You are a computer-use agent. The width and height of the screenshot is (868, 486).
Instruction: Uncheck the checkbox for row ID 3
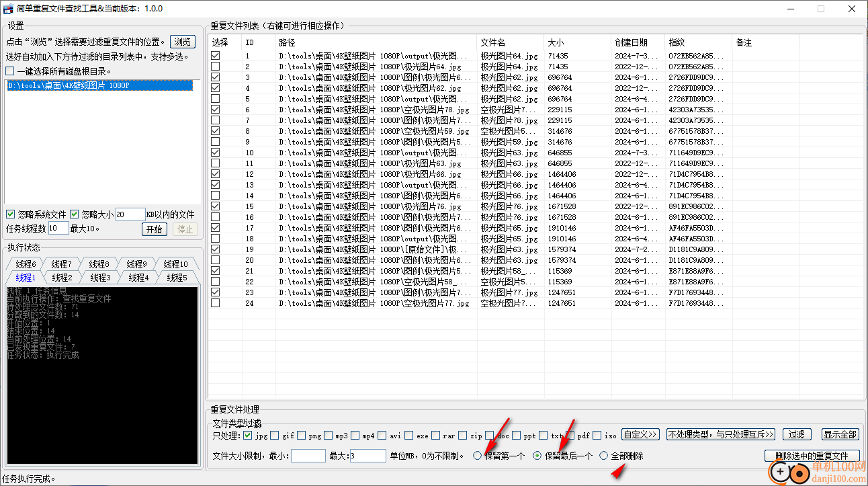point(215,77)
